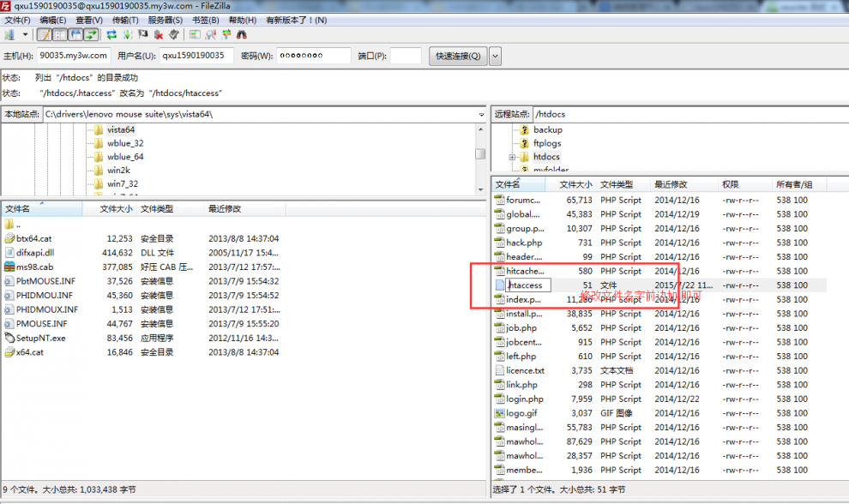Expand the htdocs remote folder node
The image size is (849, 504).
(512, 158)
